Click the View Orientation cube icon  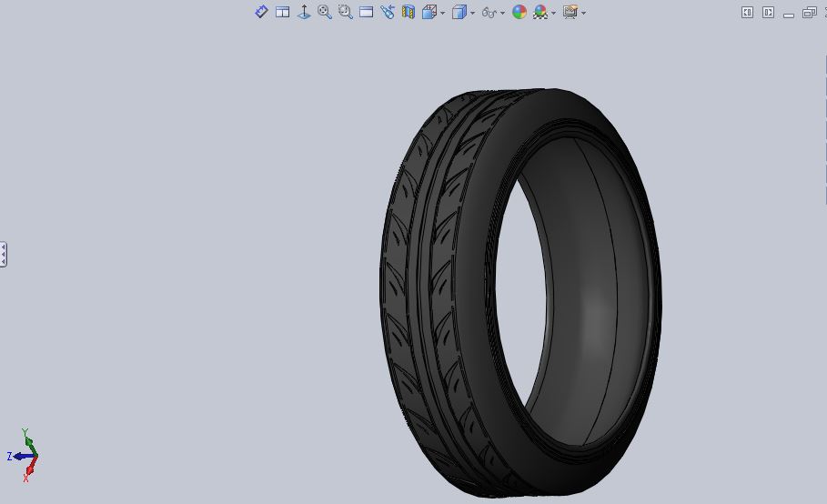[x=429, y=12]
